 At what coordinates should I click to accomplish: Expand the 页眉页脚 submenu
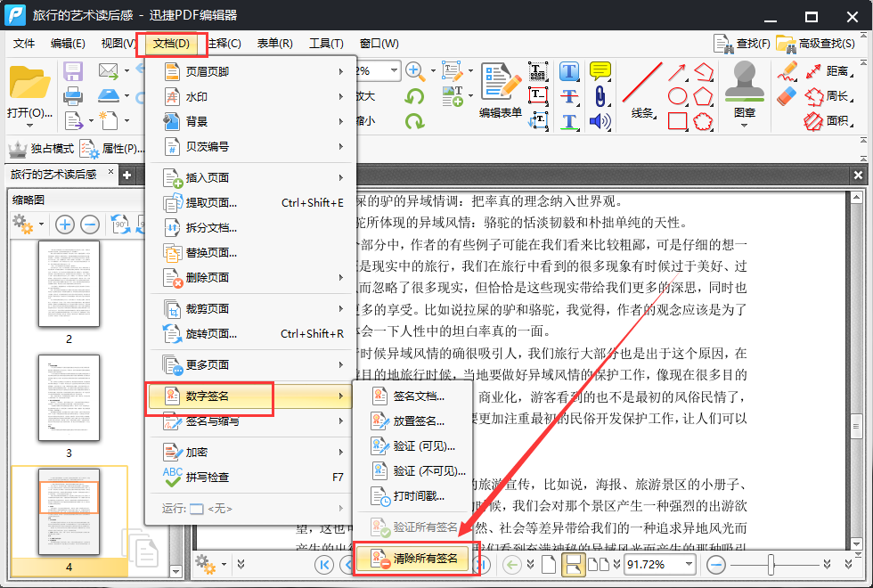250,71
